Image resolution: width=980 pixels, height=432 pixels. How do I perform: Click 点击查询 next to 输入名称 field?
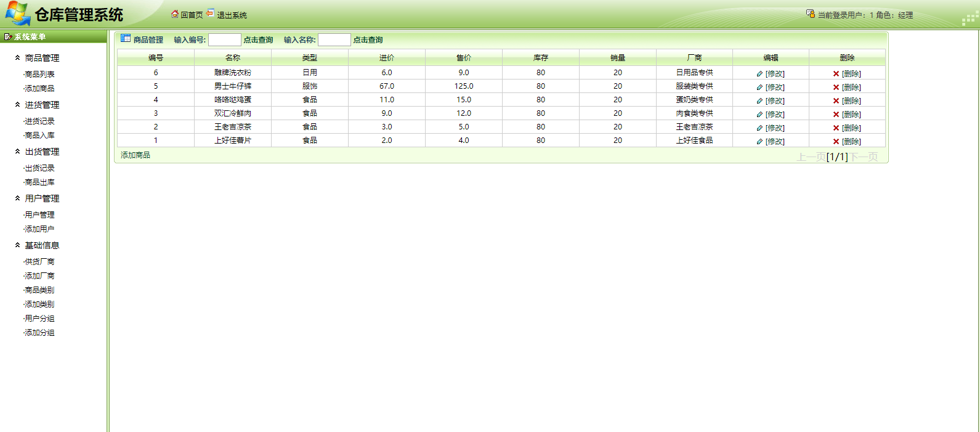tap(368, 39)
